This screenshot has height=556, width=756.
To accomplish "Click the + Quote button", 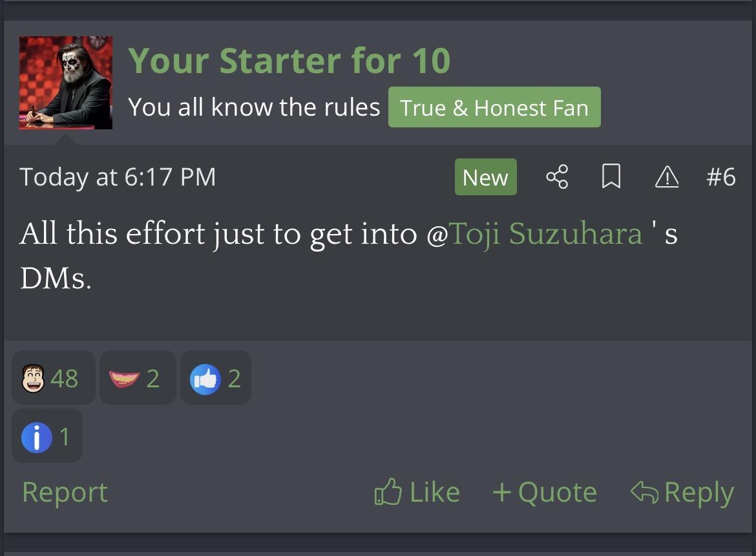I will [545, 493].
